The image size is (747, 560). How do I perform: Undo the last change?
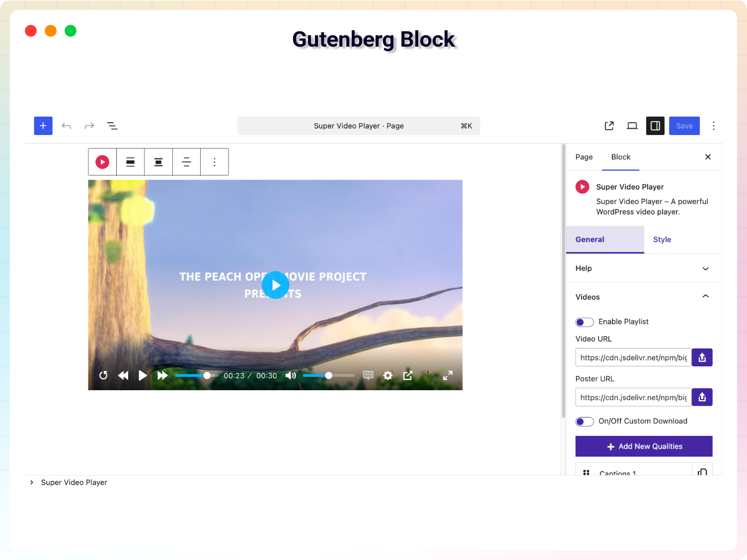66,126
